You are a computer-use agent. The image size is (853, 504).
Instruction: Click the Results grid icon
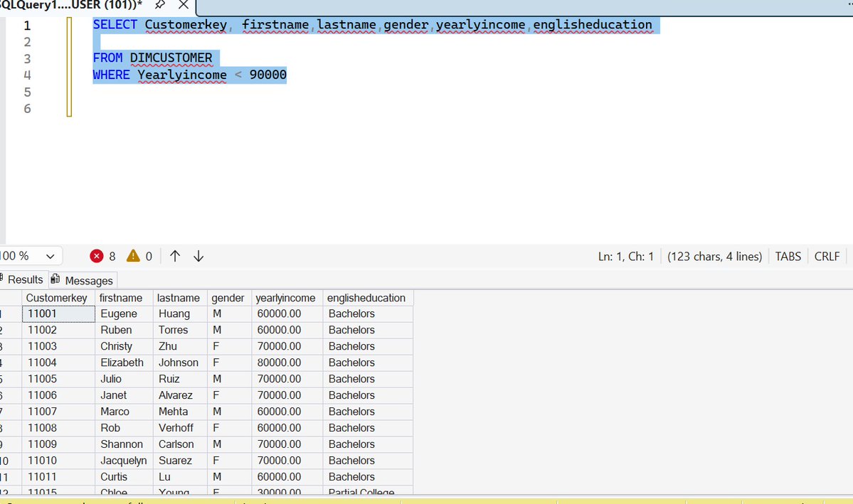(x=1, y=279)
